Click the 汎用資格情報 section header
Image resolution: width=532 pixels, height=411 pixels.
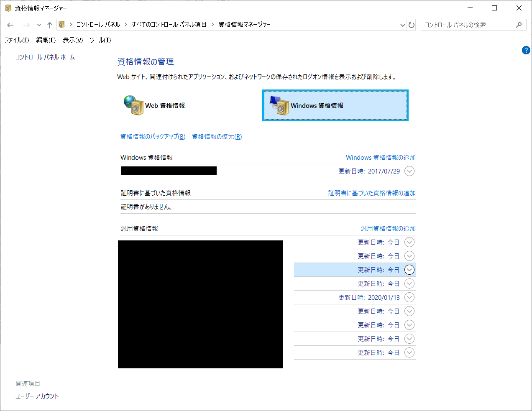tap(139, 229)
